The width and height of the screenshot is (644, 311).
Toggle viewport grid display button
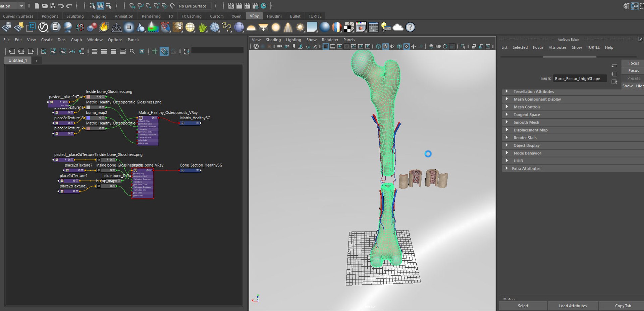(325, 47)
